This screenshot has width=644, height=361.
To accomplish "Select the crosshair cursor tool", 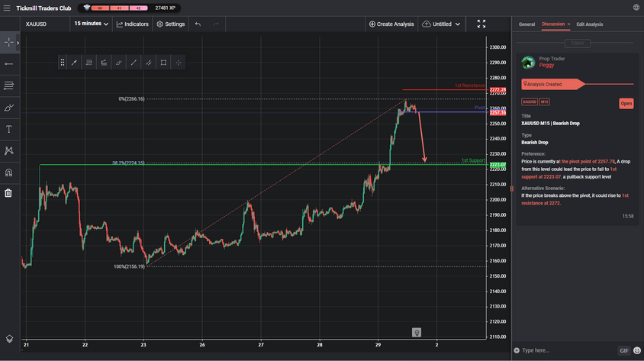I will click(x=8, y=42).
